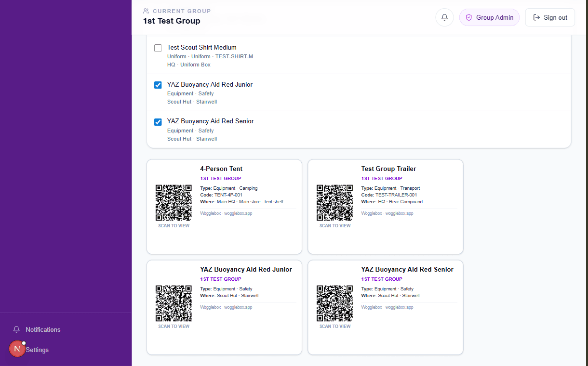Viewport: 588px width, 366px height.
Task: Click the Test Group Trailer QR code
Action: [x=334, y=202]
